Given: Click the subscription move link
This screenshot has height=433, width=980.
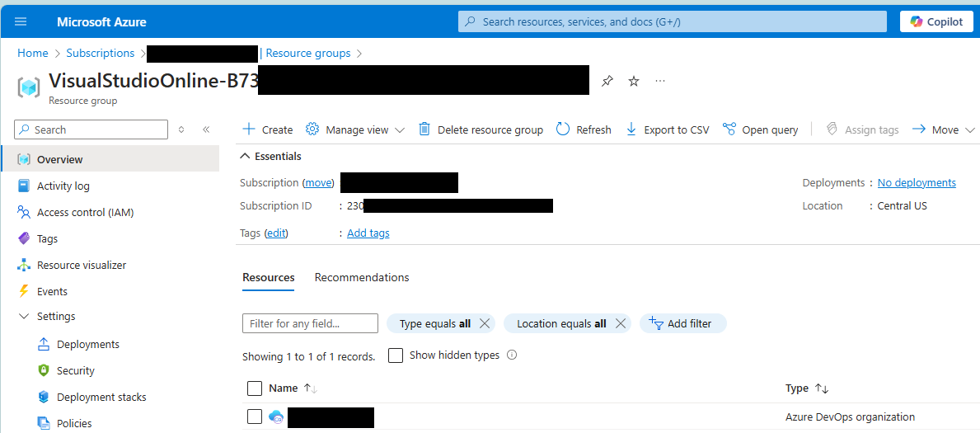Looking at the screenshot, I should click(x=319, y=183).
